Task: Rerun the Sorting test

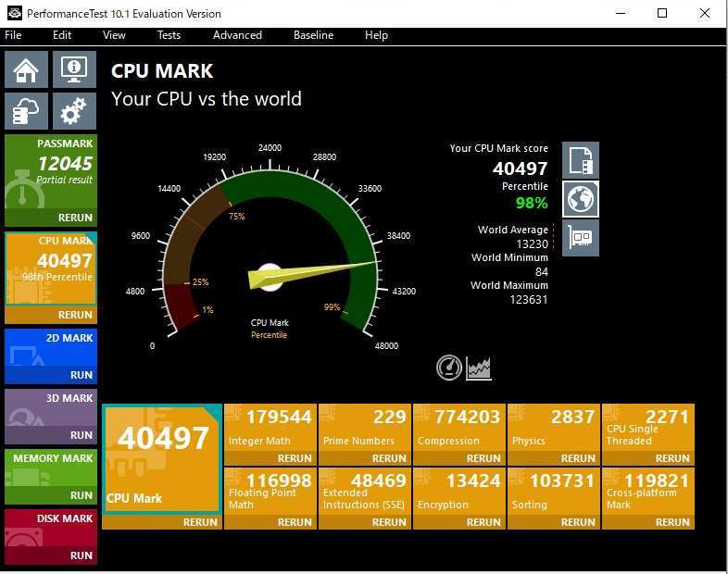Action: (578, 522)
